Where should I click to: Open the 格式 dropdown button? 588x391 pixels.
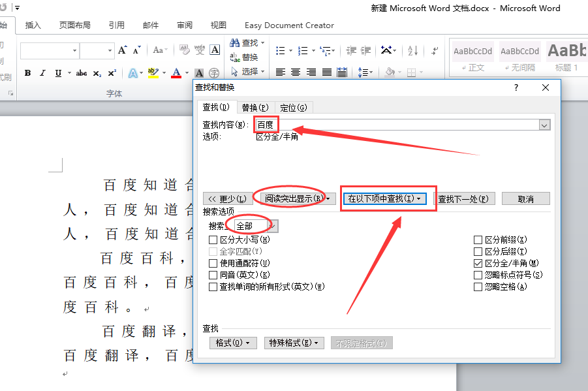pos(233,343)
